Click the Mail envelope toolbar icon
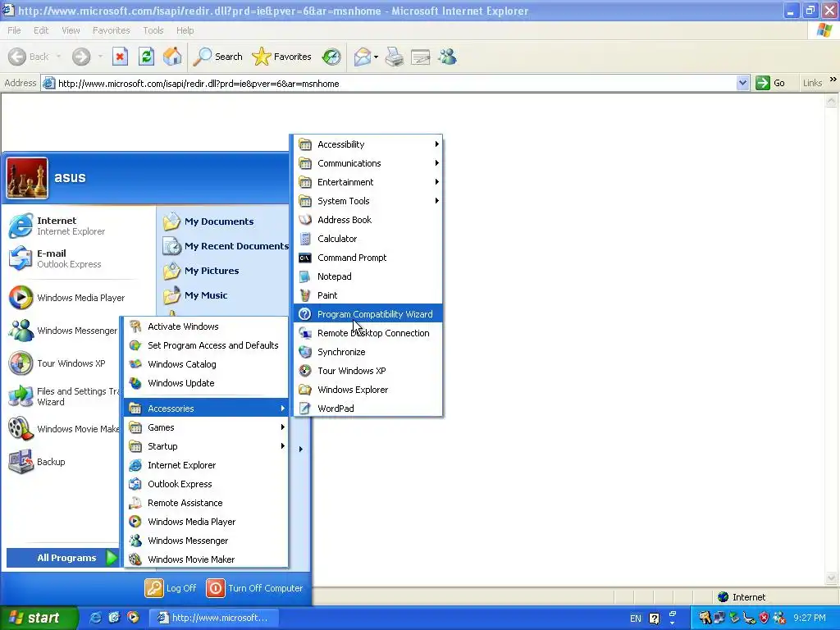Screen dimensions: 840x630 click(363, 57)
